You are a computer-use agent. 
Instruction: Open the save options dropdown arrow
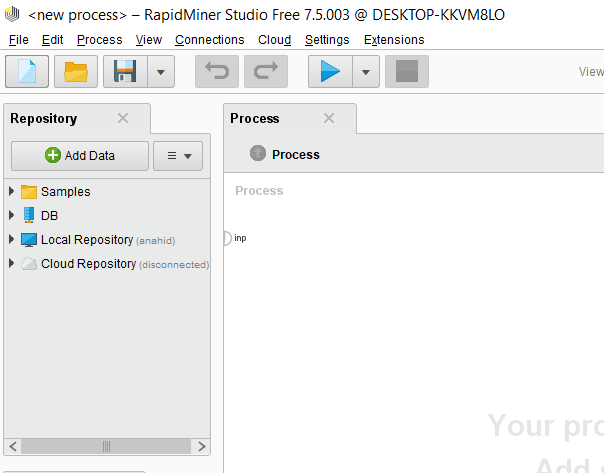[161, 71]
